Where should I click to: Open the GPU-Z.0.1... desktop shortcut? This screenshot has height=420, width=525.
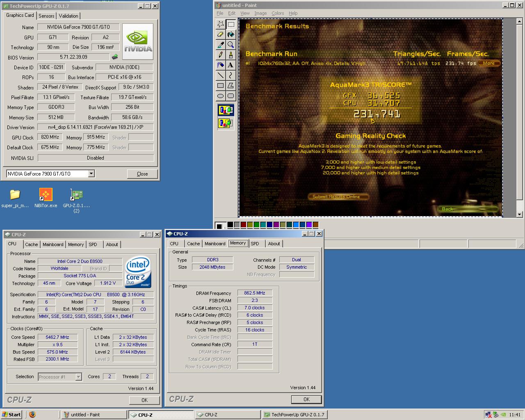[76, 201]
